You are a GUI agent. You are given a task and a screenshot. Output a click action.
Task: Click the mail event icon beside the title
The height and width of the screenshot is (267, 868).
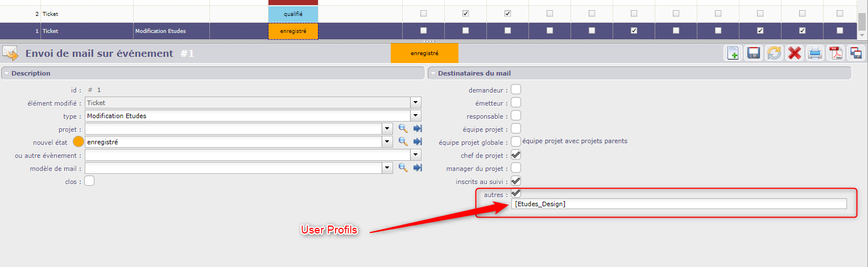(11, 53)
